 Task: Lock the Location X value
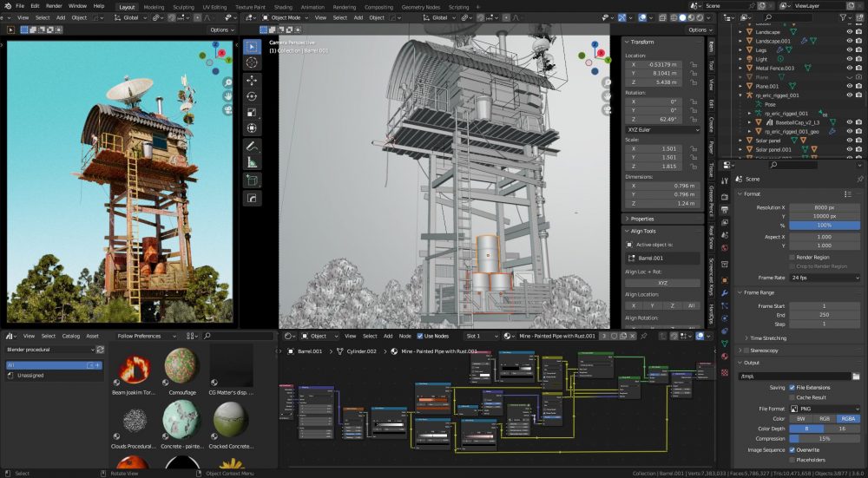tap(693, 65)
